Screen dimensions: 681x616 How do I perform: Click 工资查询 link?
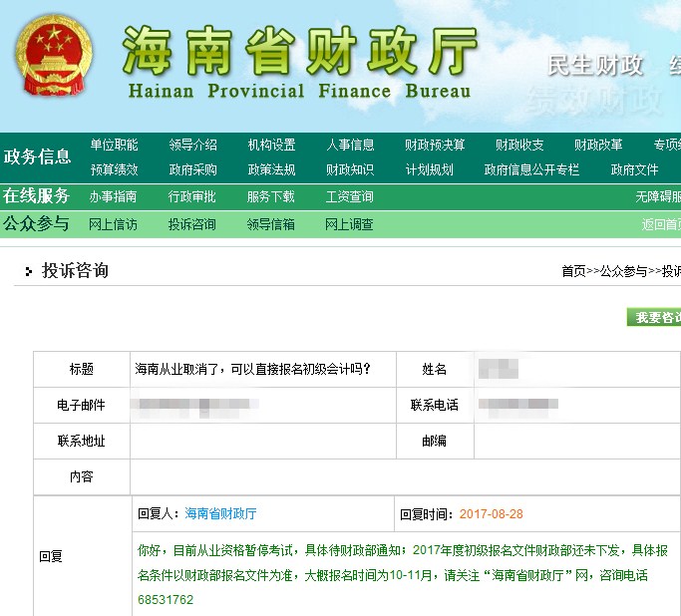point(349,196)
